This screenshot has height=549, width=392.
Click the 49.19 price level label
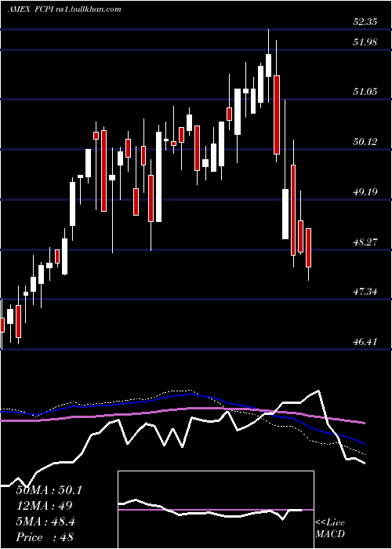pyautogui.click(x=365, y=192)
